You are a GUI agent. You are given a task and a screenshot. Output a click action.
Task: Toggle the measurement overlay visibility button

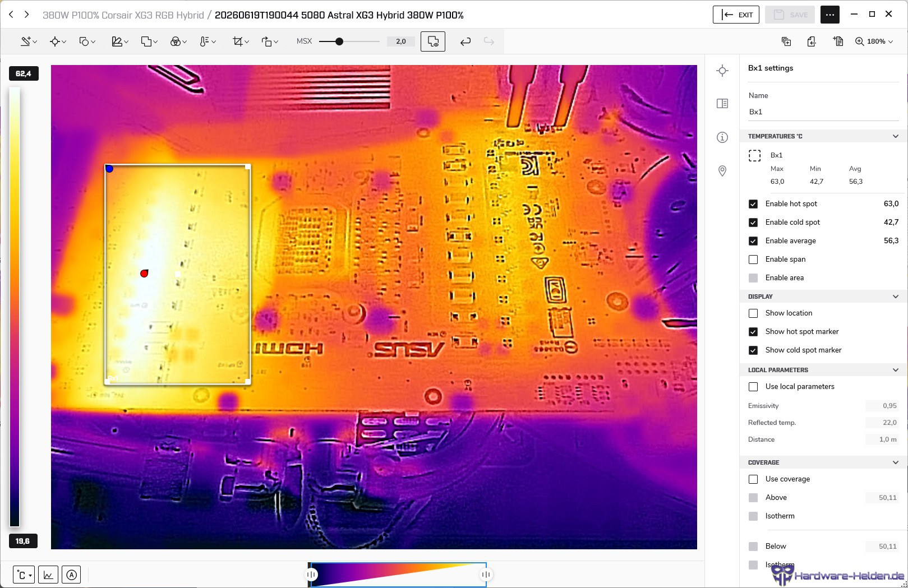pos(433,41)
